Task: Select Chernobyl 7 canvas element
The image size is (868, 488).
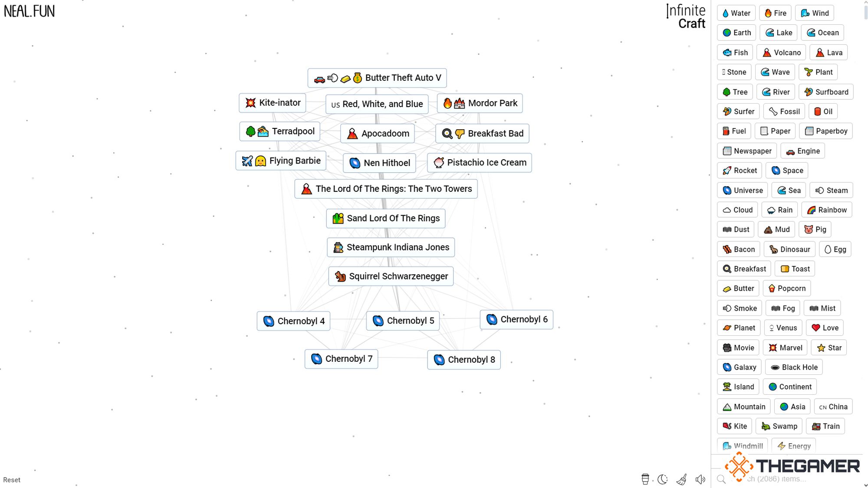Action: 342,359
